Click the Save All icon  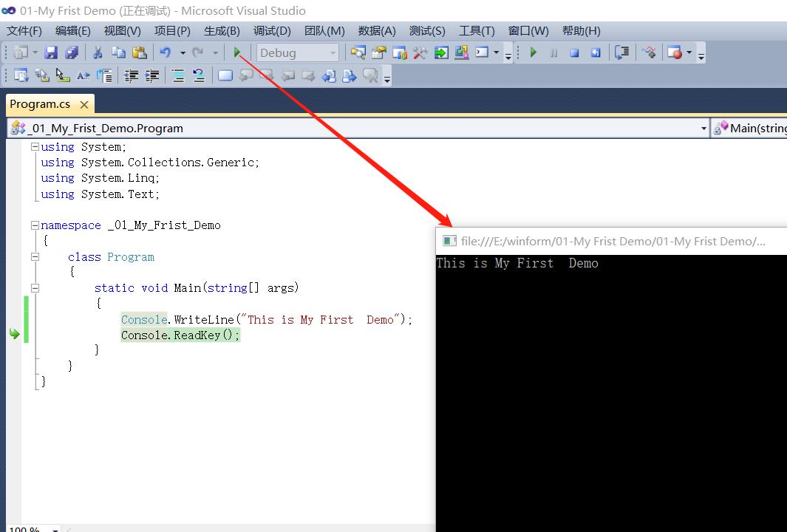(72, 52)
